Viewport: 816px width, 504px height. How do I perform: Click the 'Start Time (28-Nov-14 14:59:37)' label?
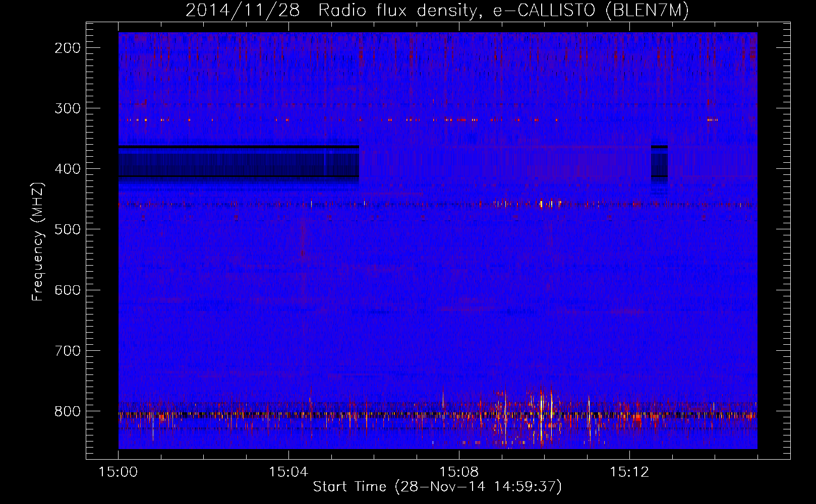point(437,487)
